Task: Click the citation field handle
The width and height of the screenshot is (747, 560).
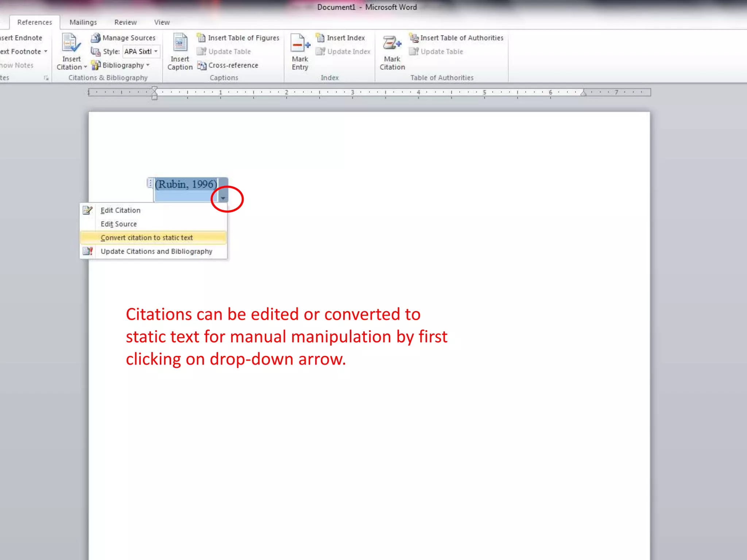Action: coord(150,183)
